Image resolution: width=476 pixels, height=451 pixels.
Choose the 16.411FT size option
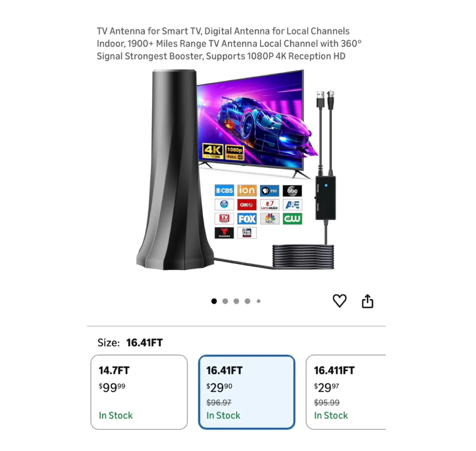coord(346,392)
